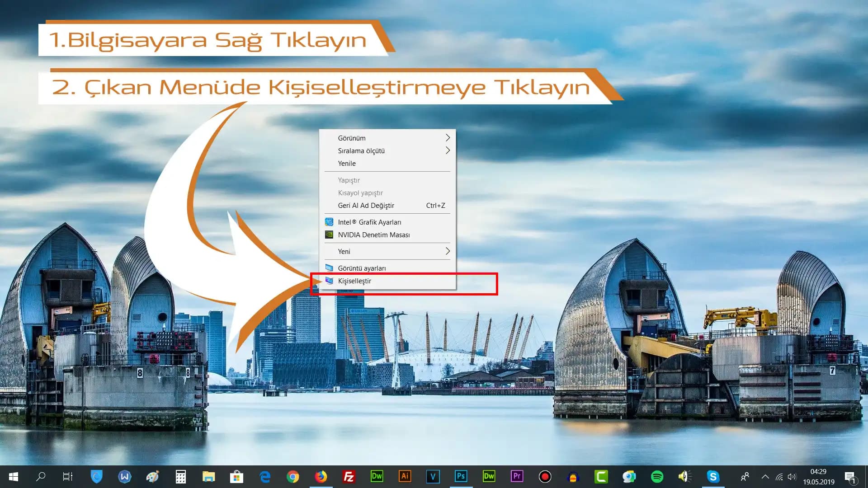Open Adobe Premiere Pro taskbar icon
The width and height of the screenshot is (868, 488).
(517, 476)
